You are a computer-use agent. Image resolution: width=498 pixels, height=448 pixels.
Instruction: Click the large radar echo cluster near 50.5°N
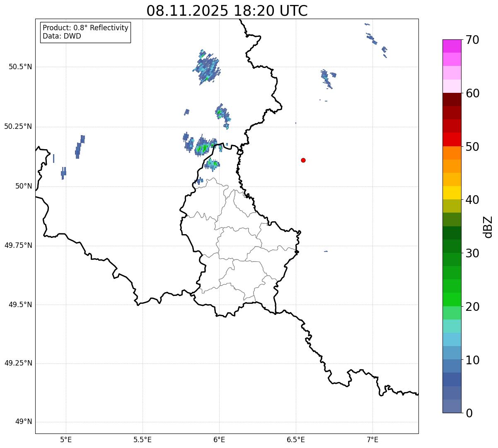coord(207,67)
